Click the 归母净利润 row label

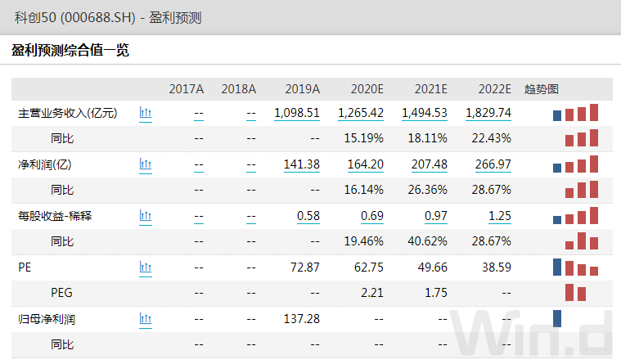click(x=47, y=319)
